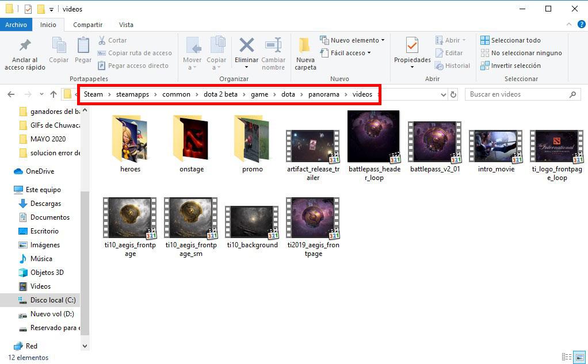The height and width of the screenshot is (364, 588).
Task: Collapse the ribbon with the chevron
Action: coord(569,24)
